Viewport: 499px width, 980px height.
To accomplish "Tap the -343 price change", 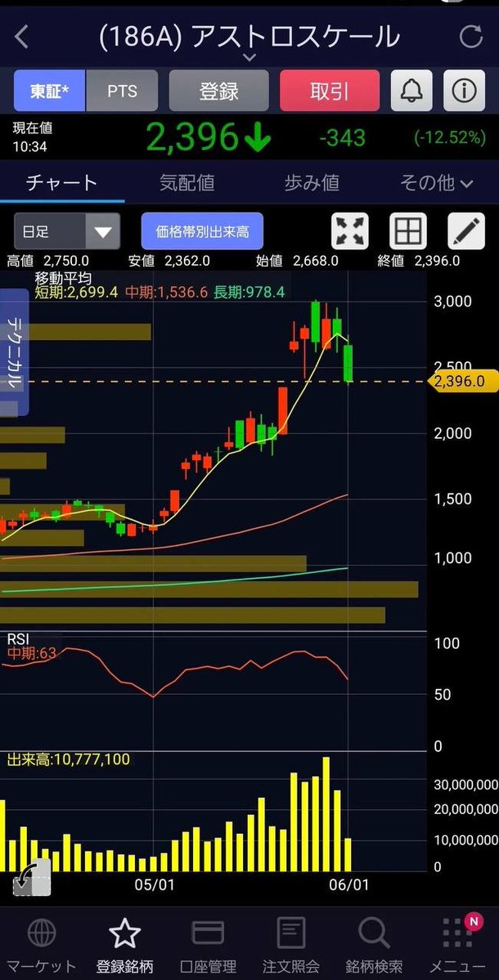I will pos(342,138).
